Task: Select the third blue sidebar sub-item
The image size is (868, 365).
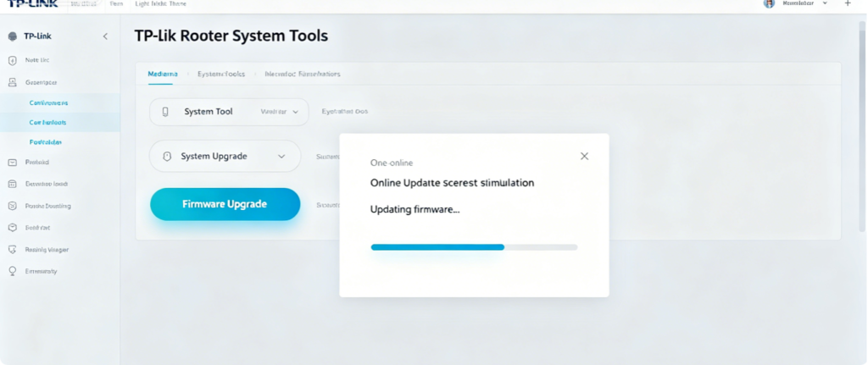Action: (x=46, y=142)
